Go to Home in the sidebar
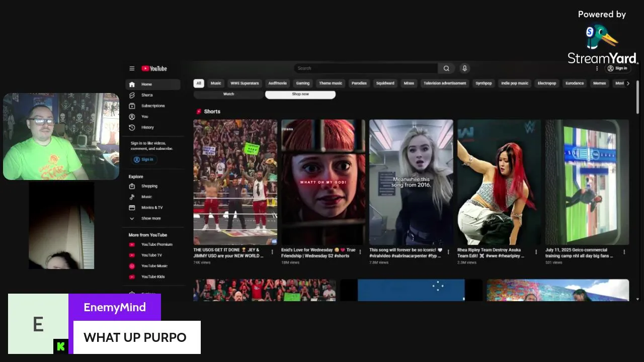Image resolution: width=644 pixels, height=362 pixels. (153, 84)
